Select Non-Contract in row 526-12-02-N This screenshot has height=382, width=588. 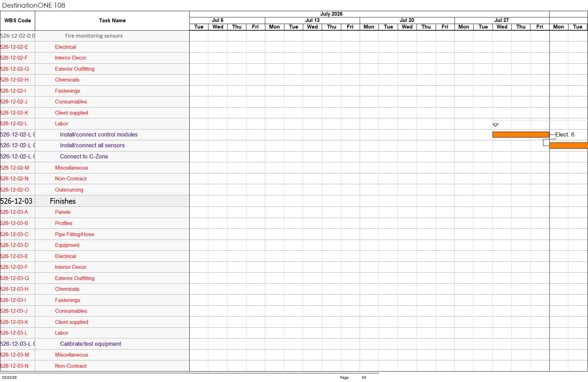70,179
